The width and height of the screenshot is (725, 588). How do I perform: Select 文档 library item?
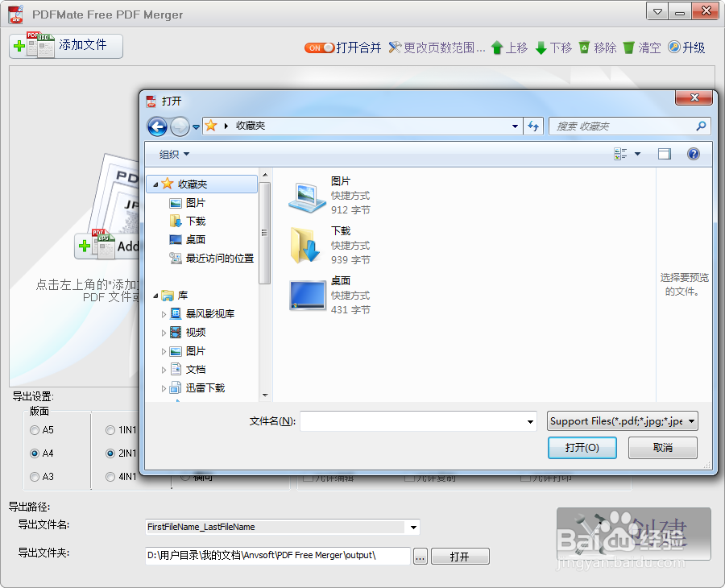coord(196,370)
